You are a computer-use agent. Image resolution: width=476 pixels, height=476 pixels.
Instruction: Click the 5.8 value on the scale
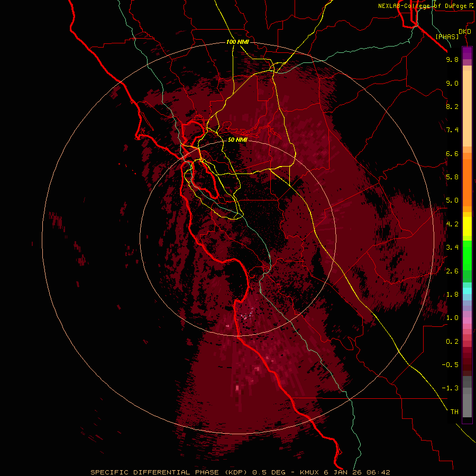[x=452, y=177]
